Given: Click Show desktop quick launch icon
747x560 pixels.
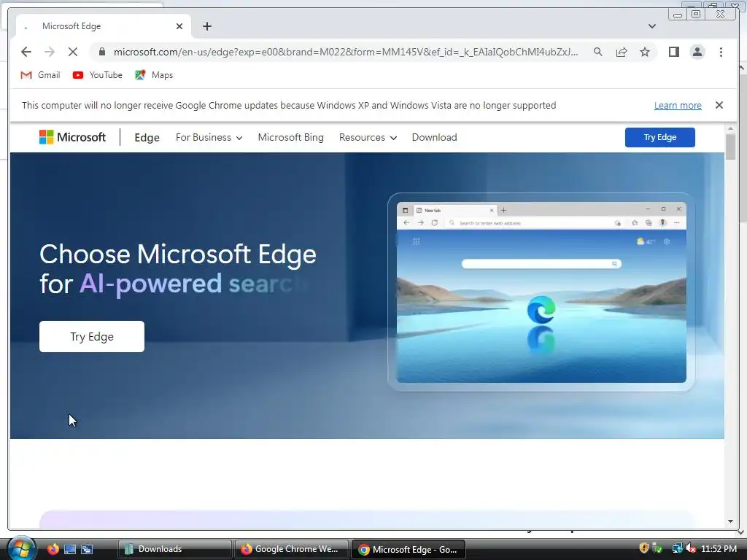Looking at the screenshot, I should (x=70, y=549).
